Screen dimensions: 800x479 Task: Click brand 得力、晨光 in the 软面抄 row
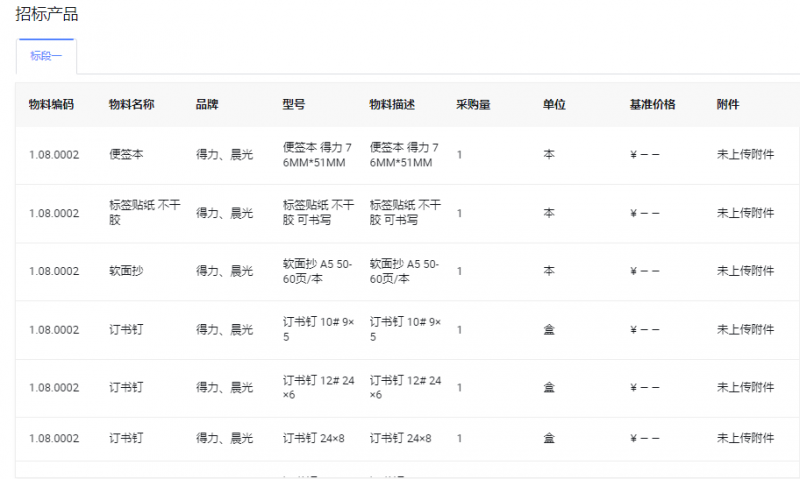point(224,271)
